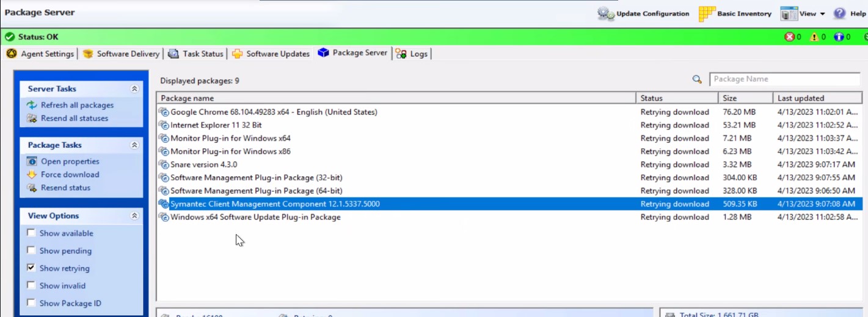Click the magnifier search icon
The width and height of the screenshot is (868, 317).
coord(697,79)
